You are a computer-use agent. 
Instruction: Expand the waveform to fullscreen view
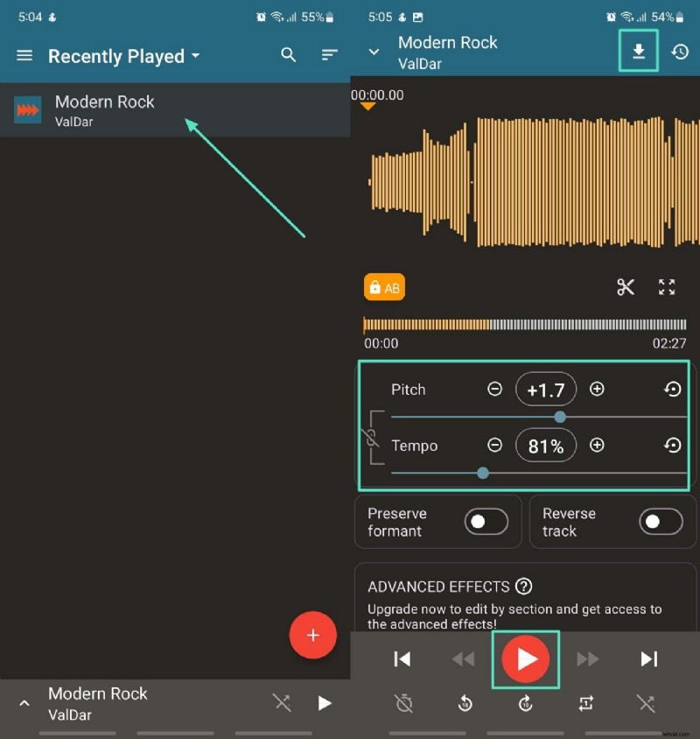point(667,286)
